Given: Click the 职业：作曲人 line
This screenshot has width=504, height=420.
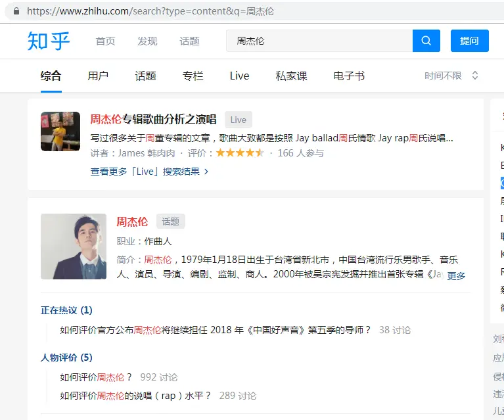Looking at the screenshot, I should point(145,241).
